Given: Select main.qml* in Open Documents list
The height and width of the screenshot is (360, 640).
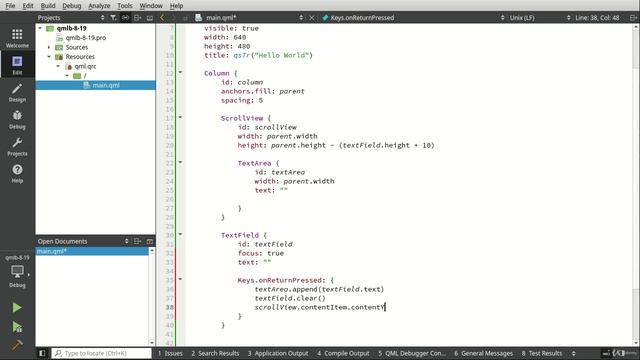Looking at the screenshot, I should [x=92, y=251].
